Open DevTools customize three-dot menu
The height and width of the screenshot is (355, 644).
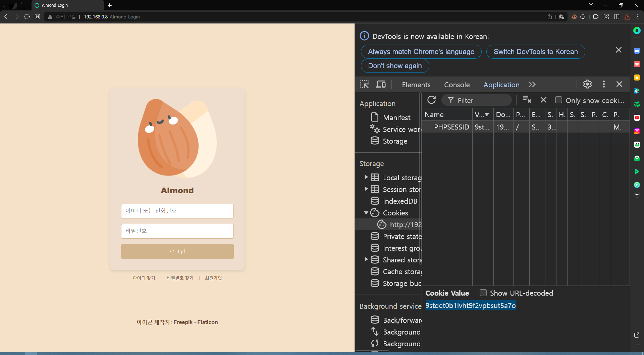[x=604, y=84]
